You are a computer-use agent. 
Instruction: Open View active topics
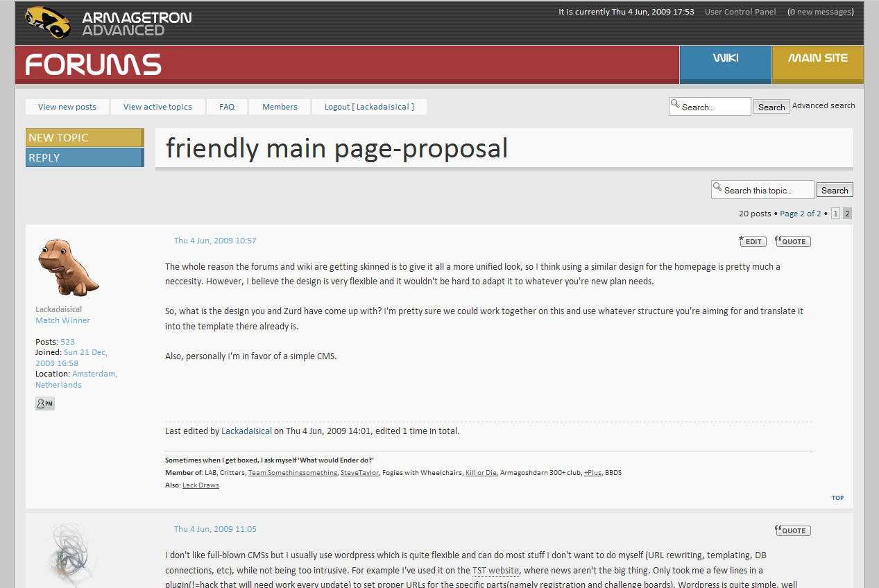coord(157,107)
